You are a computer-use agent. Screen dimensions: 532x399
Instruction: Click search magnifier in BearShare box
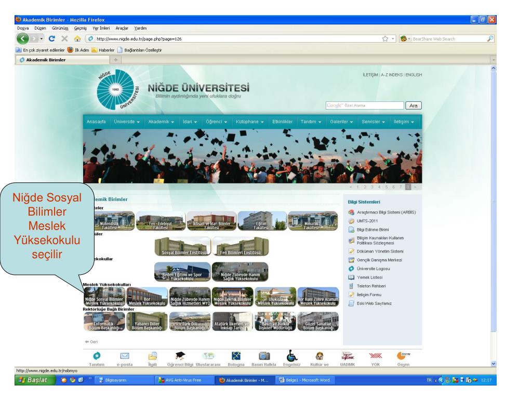pos(490,38)
